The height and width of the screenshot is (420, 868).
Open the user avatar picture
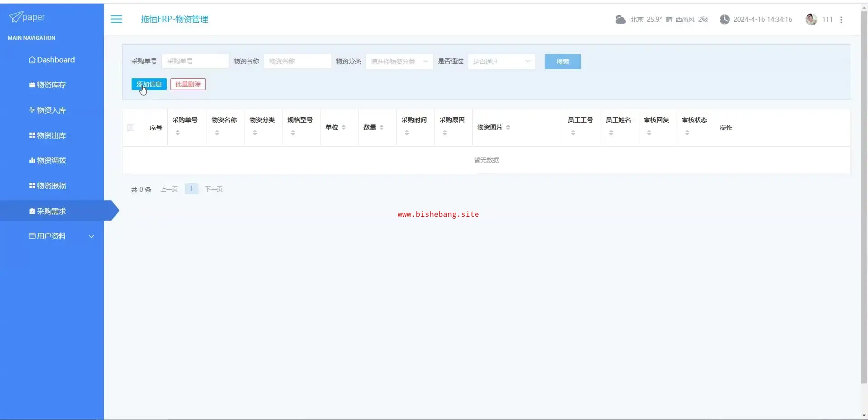pos(811,19)
